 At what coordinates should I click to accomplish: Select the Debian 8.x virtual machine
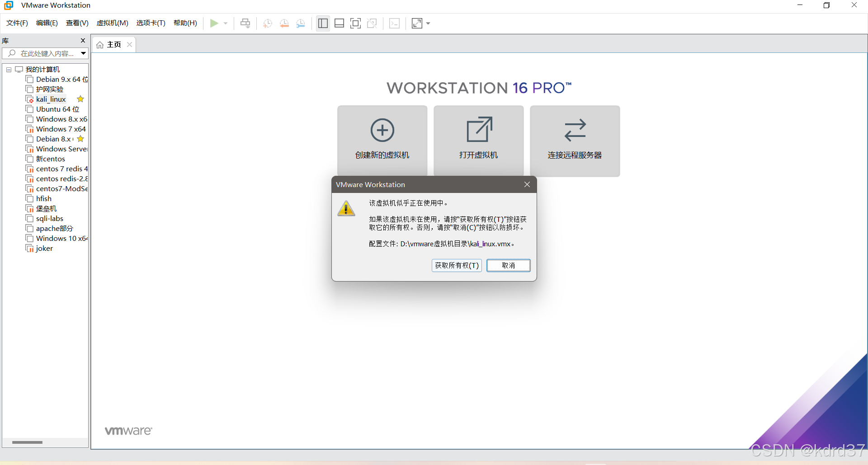(50, 139)
